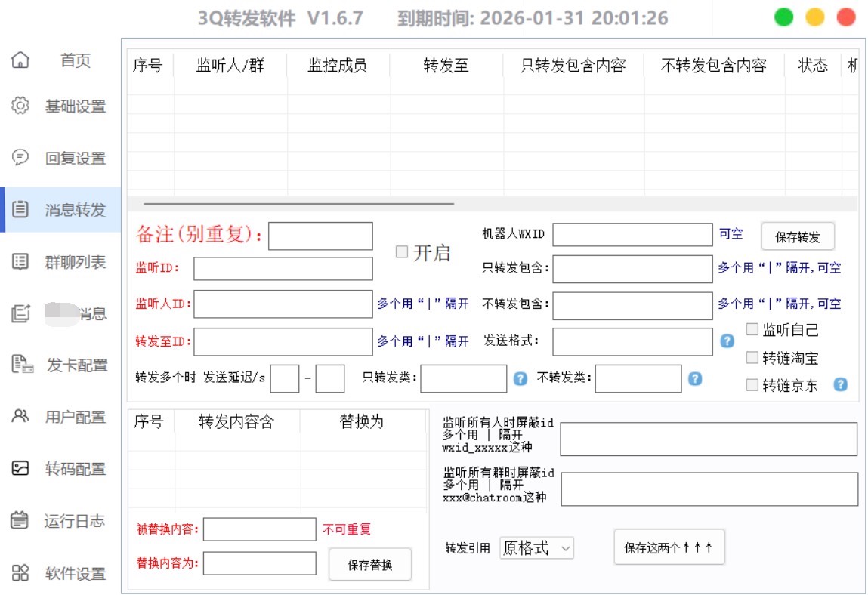Click the chat bubble icon for 回复设置
Image resolution: width=868 pixels, height=595 pixels.
(x=20, y=158)
